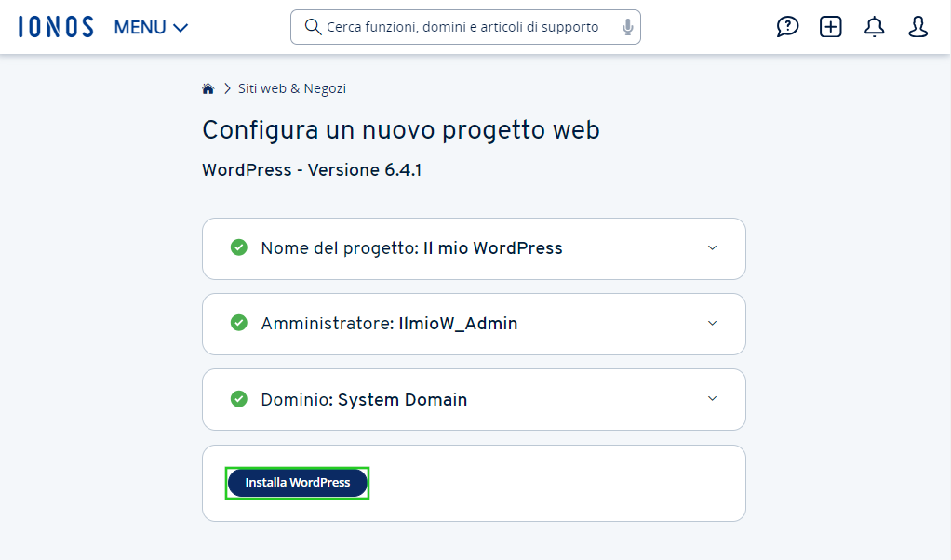Select the text 'Il mio WordPress'
Screen dimensions: 951x560
492,247
